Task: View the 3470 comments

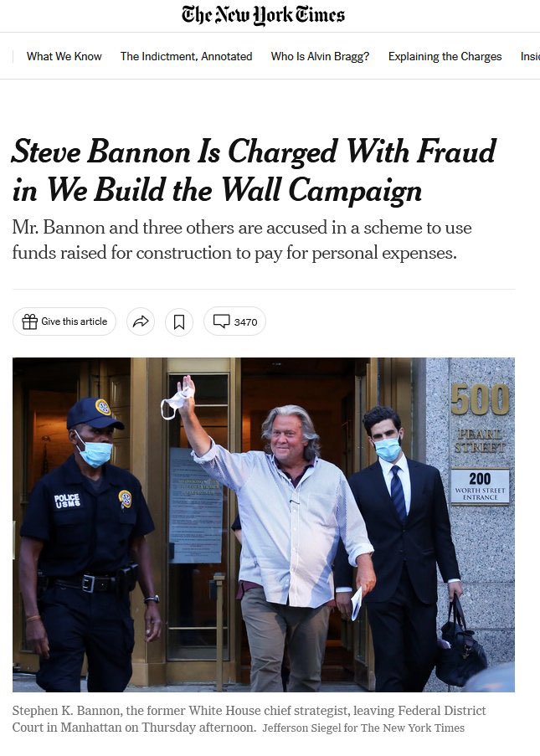Action: (245, 321)
